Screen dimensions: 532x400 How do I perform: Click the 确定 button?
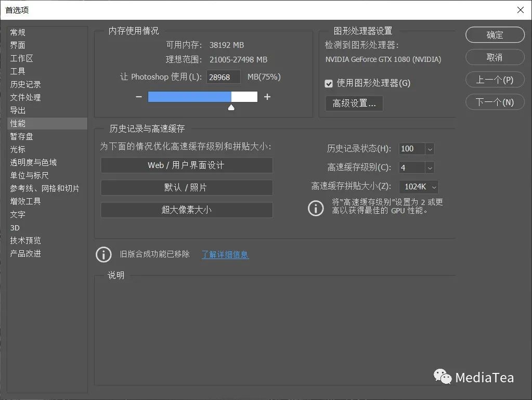tap(495, 35)
